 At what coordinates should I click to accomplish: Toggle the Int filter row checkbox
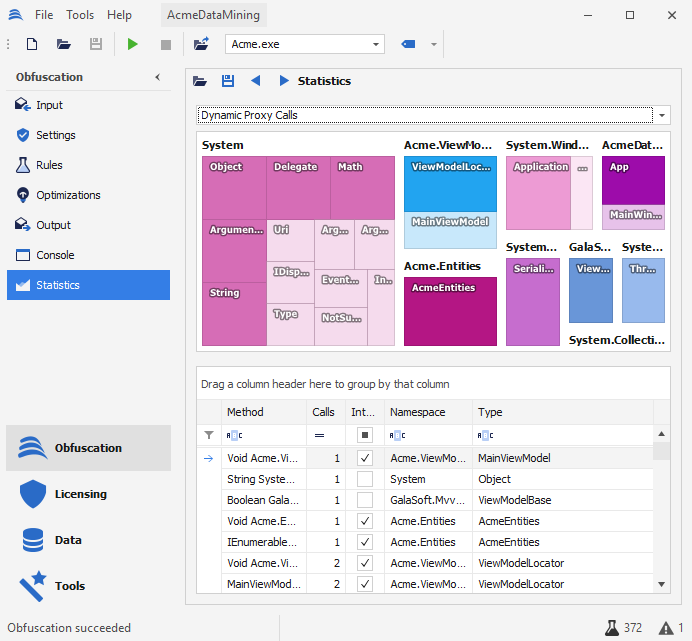tap(365, 435)
